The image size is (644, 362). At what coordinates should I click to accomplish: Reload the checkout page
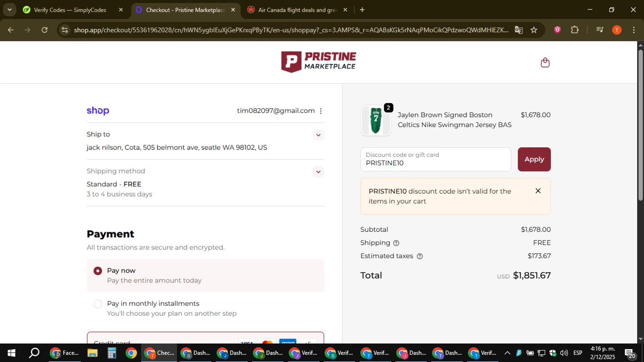[x=45, y=30]
